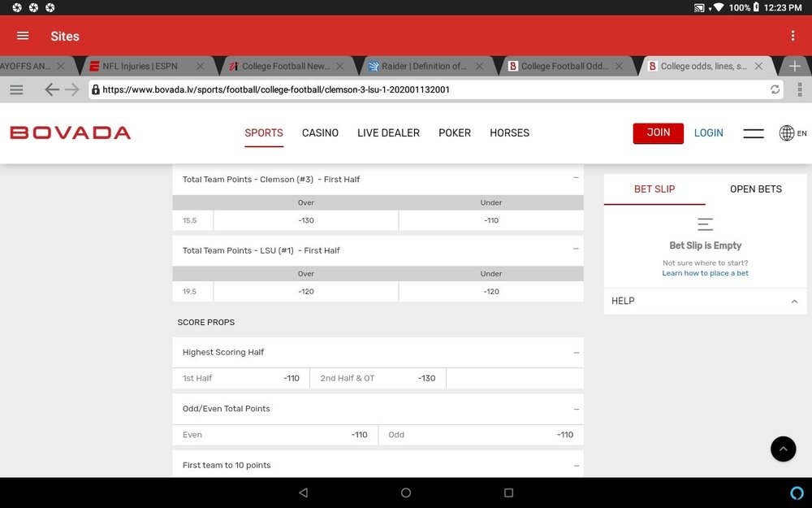The image size is (812, 508).
Task: Reload the Bovada page
Action: pyautogui.click(x=775, y=89)
